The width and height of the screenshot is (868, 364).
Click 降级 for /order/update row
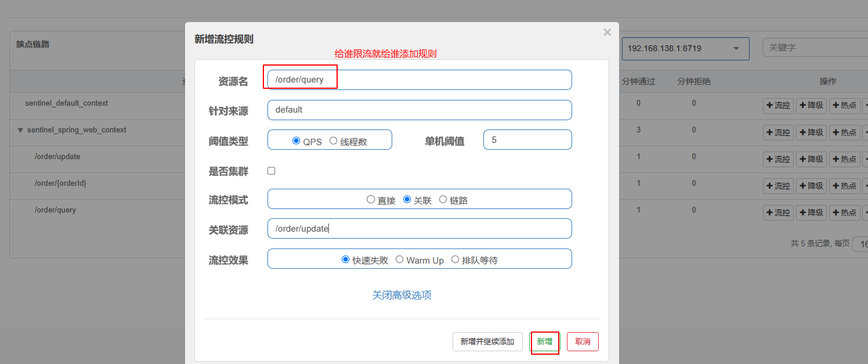point(811,159)
